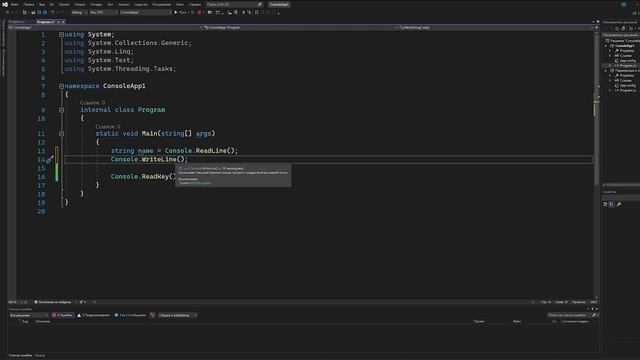Click the Project column header in error list

click(x=479, y=321)
